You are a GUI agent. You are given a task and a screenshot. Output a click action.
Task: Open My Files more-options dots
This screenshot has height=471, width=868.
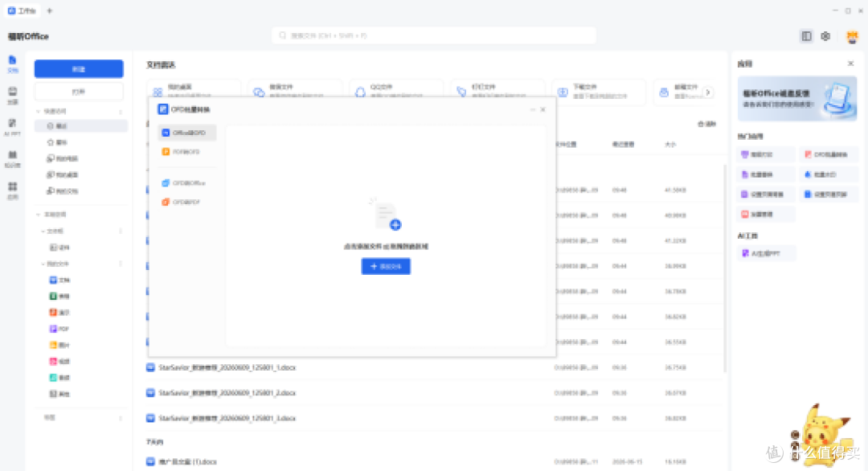121,264
